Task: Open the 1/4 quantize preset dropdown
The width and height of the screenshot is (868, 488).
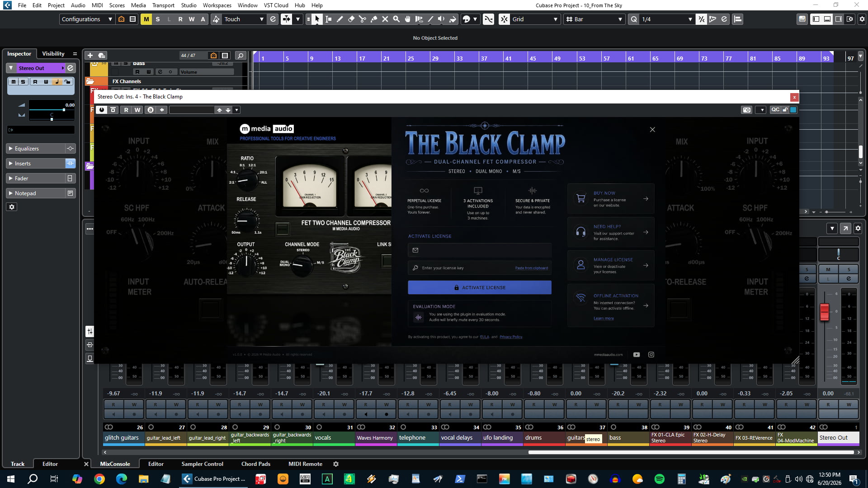Action: point(666,19)
